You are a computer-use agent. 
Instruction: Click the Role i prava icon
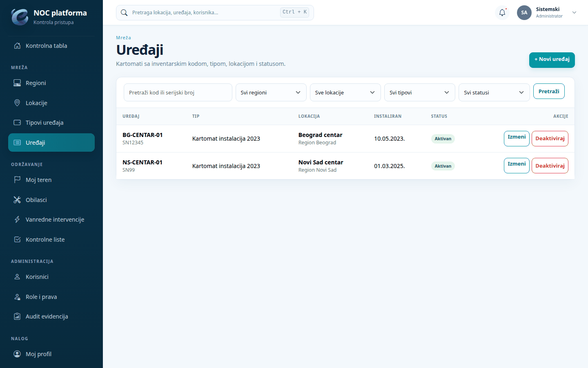point(17,297)
